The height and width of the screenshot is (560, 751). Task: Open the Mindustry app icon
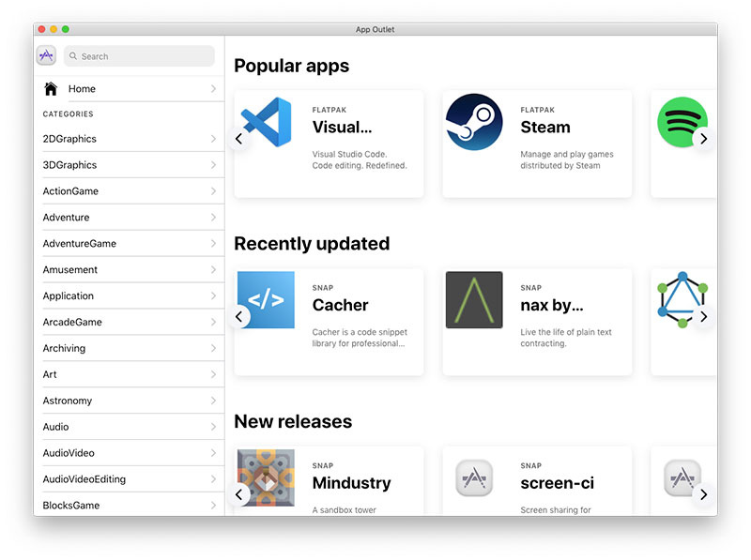click(266, 477)
